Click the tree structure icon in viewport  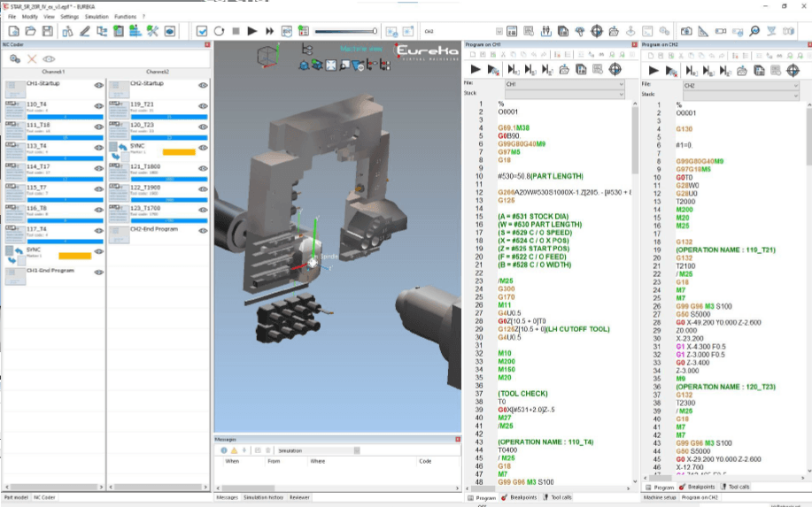(x=307, y=50)
